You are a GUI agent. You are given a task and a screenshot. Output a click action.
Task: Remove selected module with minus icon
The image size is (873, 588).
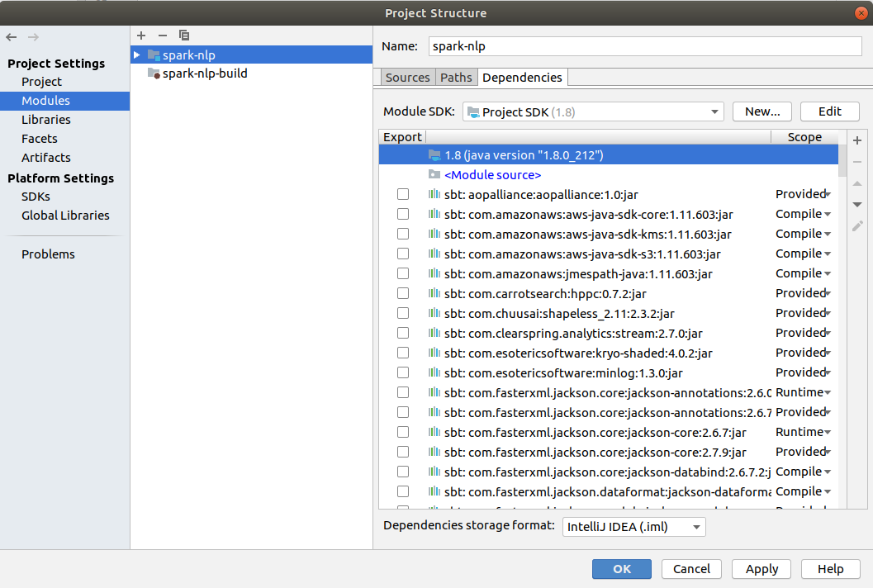coord(163,36)
